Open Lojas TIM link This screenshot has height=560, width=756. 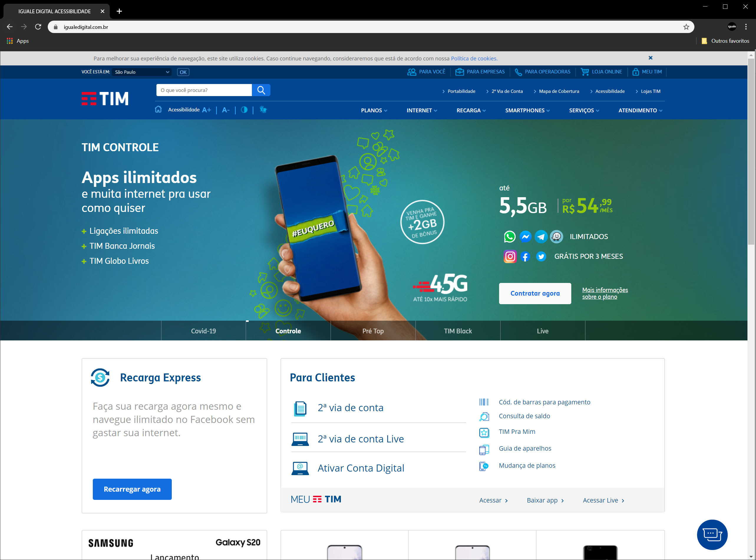(x=648, y=91)
